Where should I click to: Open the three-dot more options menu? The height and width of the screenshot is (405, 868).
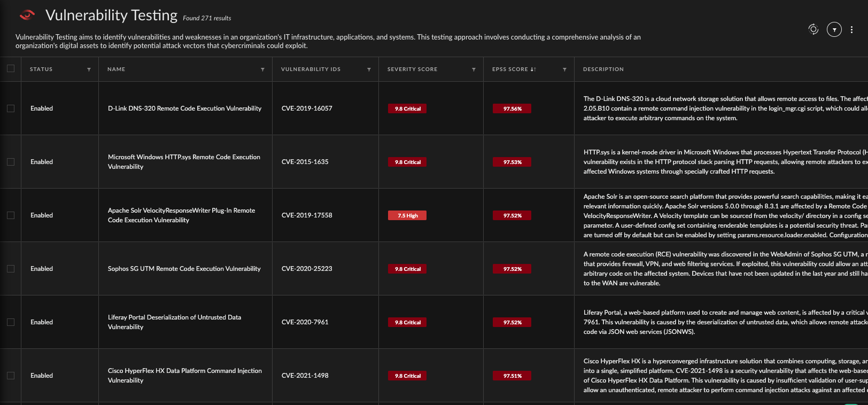click(851, 30)
